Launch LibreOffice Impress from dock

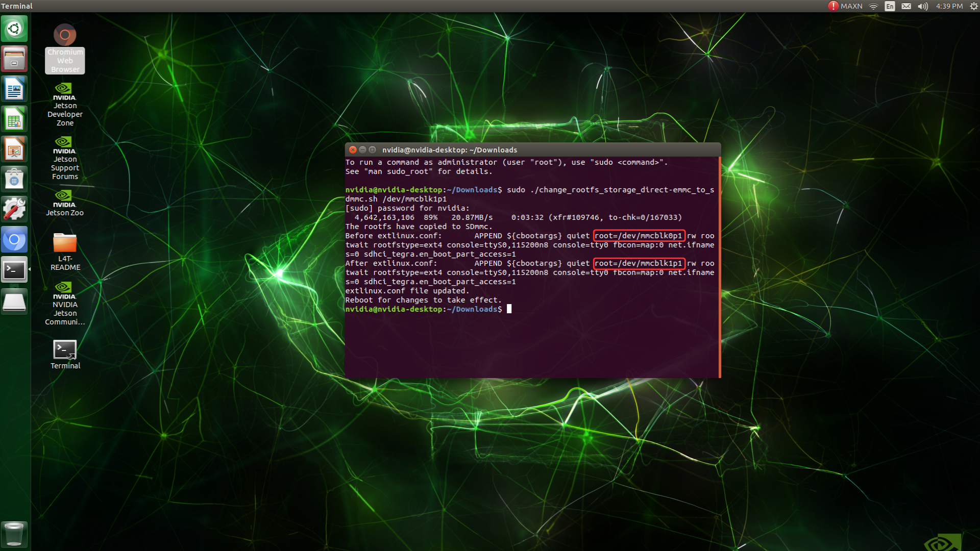(x=14, y=149)
